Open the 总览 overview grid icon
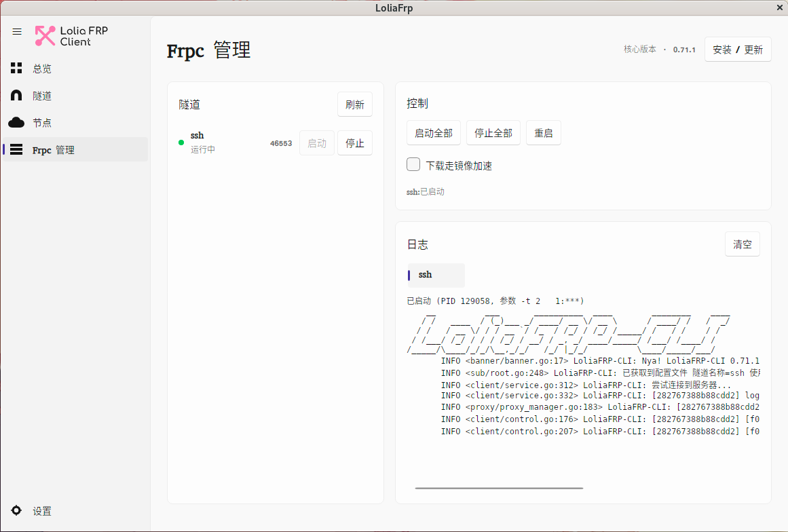The width and height of the screenshot is (788, 532). (x=16, y=68)
